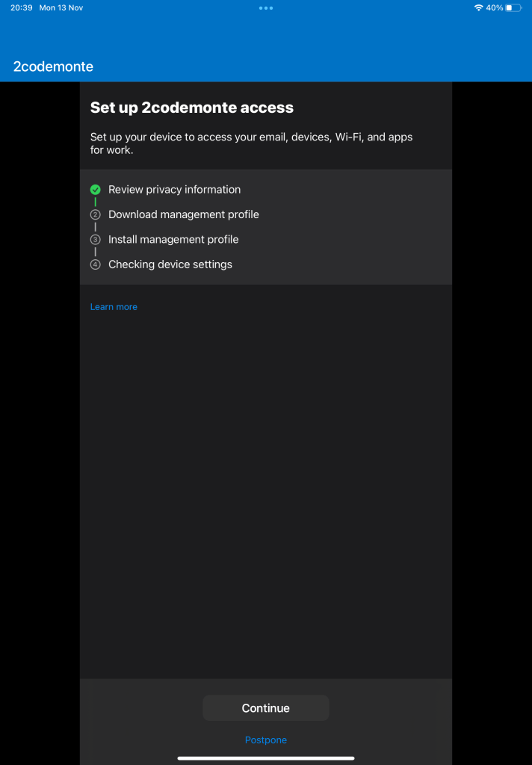Open the Learn more link

114,307
